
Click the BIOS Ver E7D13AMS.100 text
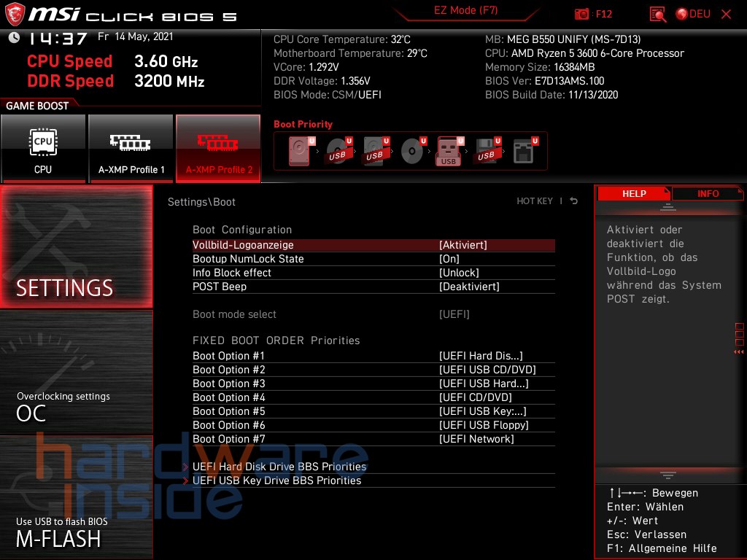(544, 81)
